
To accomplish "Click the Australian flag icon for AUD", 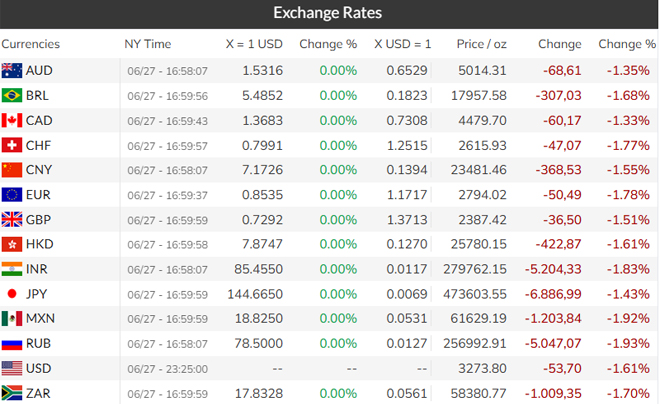I will coord(12,71).
